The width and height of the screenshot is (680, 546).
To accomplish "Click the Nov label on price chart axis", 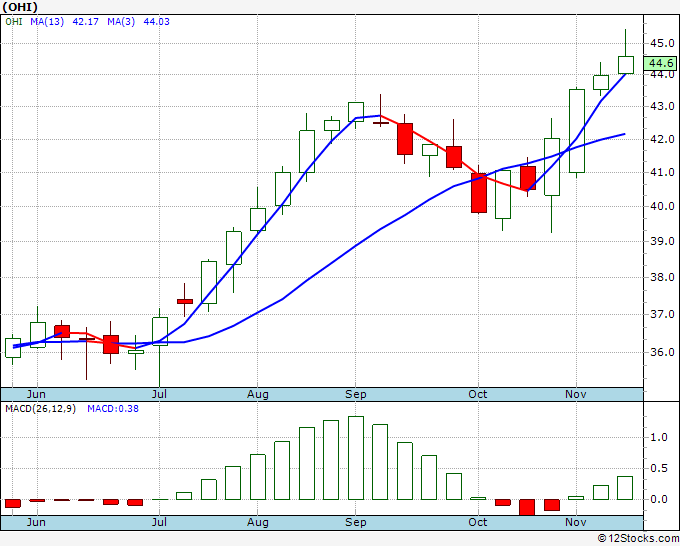I will [575, 394].
